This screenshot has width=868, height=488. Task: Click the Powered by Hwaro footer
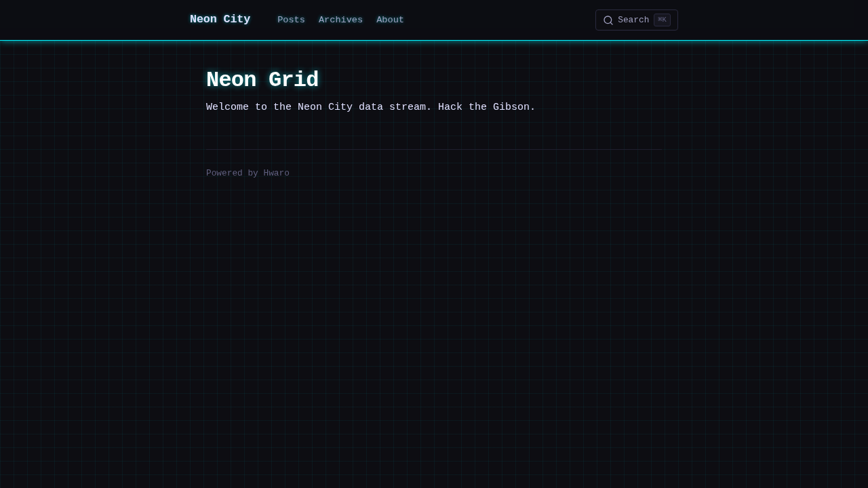pos(248,173)
